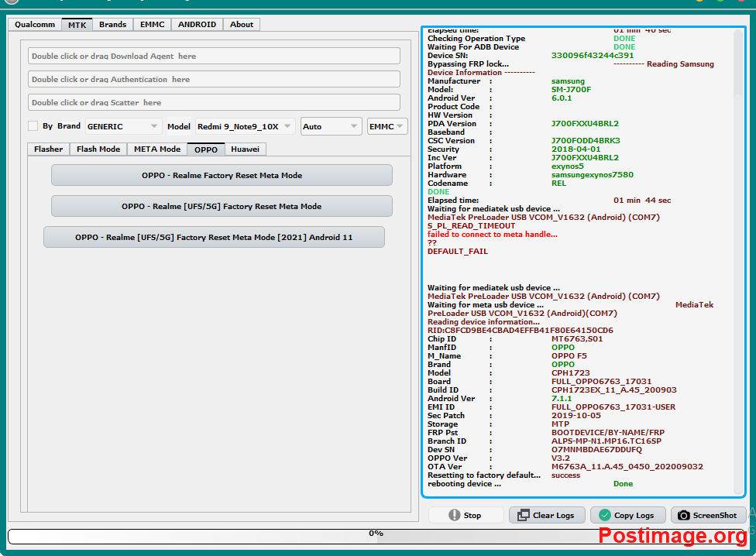Screen dimensions: 756x556
Task: Expand the EMMC storage type dropdown
Action: click(387, 126)
